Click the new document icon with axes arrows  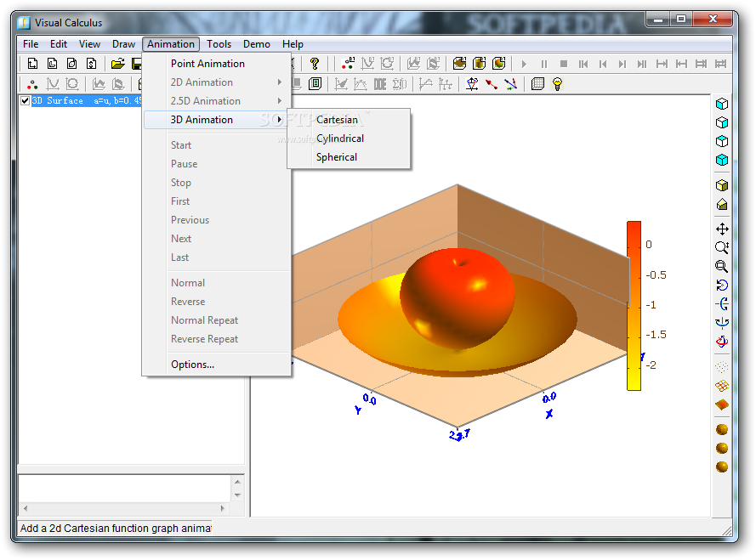[x=33, y=64]
